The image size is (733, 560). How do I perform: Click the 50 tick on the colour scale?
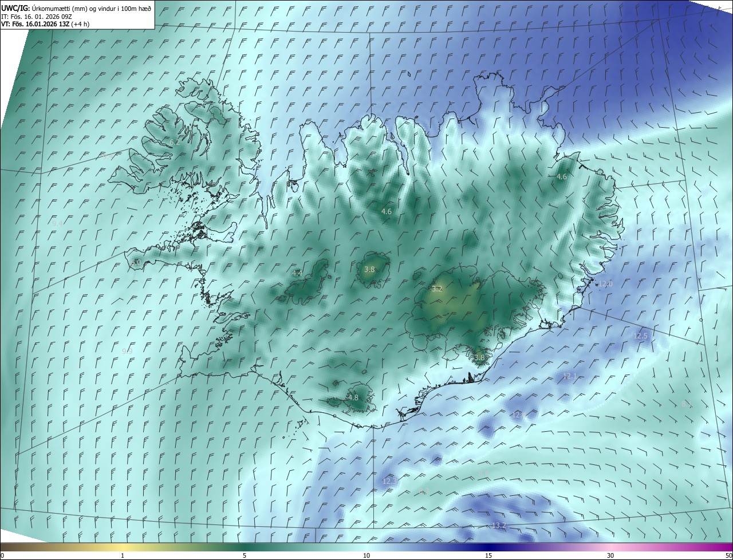(728, 556)
